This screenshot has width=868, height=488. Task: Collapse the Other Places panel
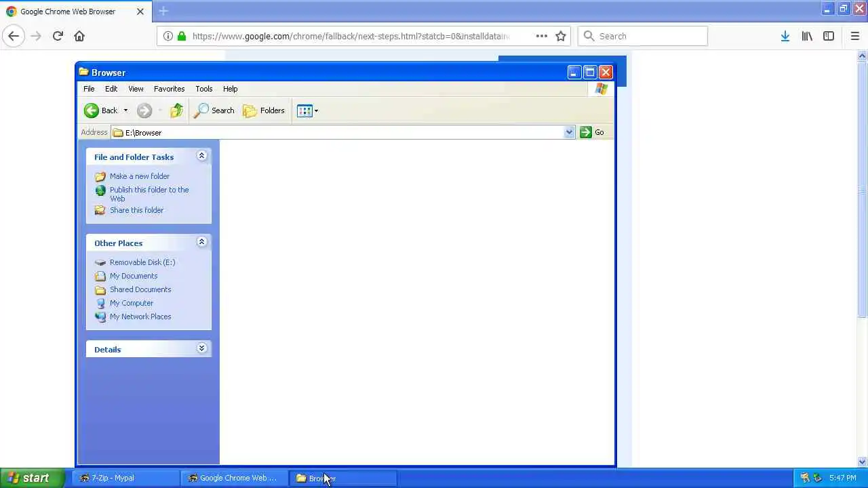coord(201,242)
